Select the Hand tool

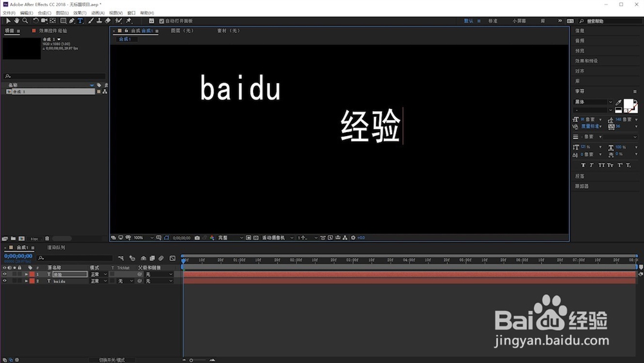coord(17,21)
